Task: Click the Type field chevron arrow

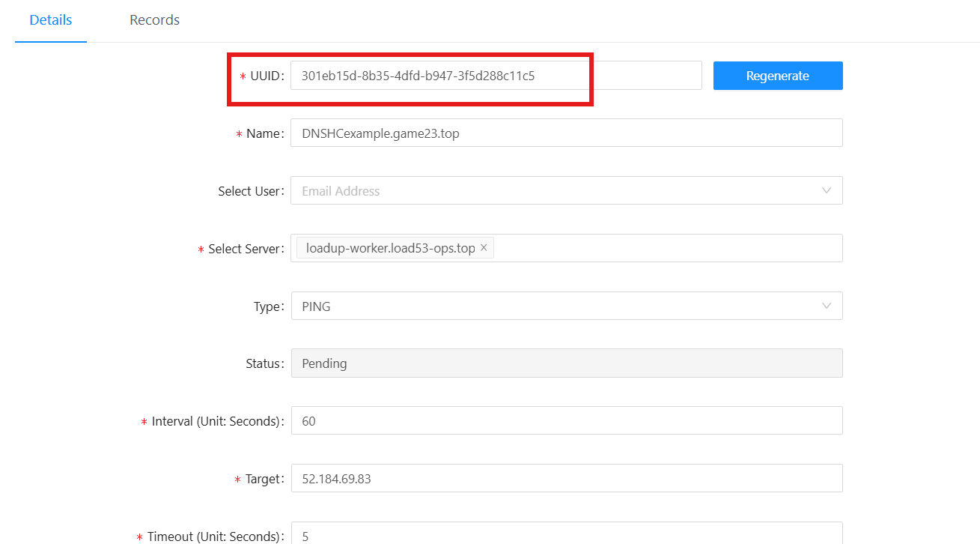Action: point(827,306)
